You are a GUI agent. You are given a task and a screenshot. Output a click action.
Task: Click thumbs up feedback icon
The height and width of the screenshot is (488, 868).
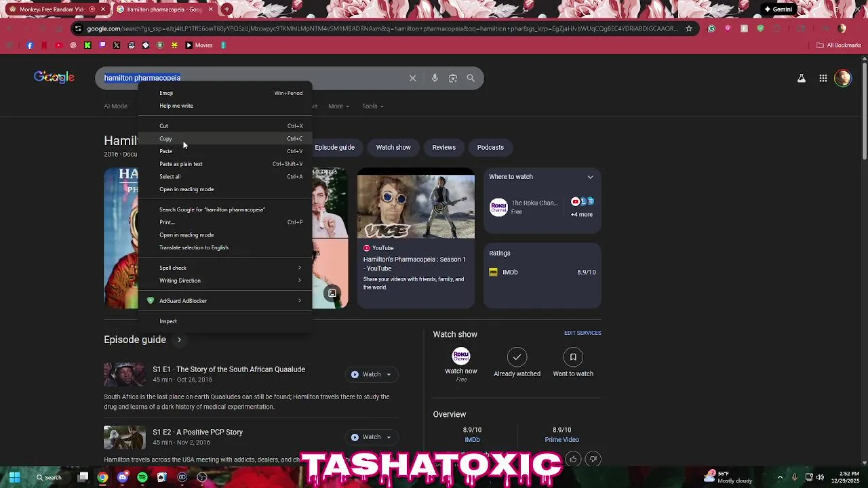click(x=573, y=459)
